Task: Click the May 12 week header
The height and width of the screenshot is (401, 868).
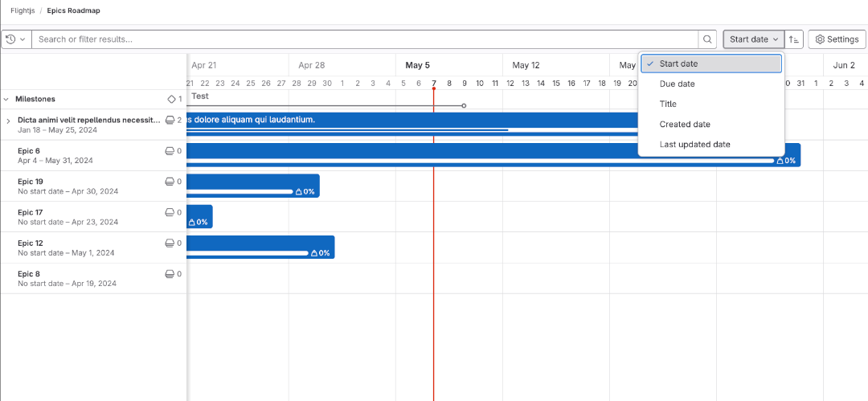Action: click(x=526, y=65)
